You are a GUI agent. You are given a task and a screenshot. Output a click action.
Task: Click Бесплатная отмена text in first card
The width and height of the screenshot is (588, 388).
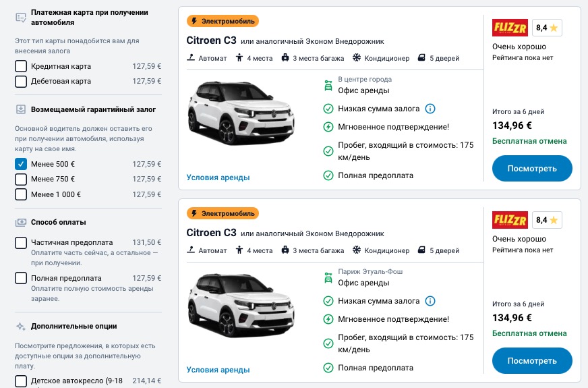[x=529, y=141]
